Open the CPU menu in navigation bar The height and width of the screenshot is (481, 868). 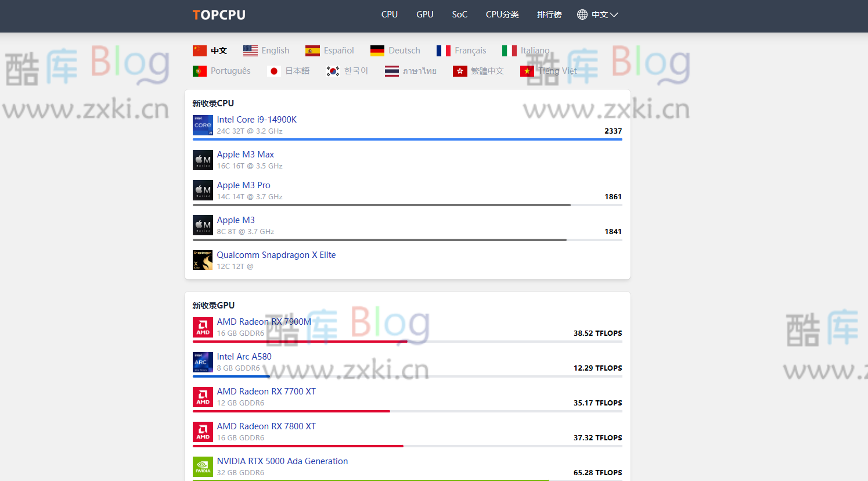389,15
